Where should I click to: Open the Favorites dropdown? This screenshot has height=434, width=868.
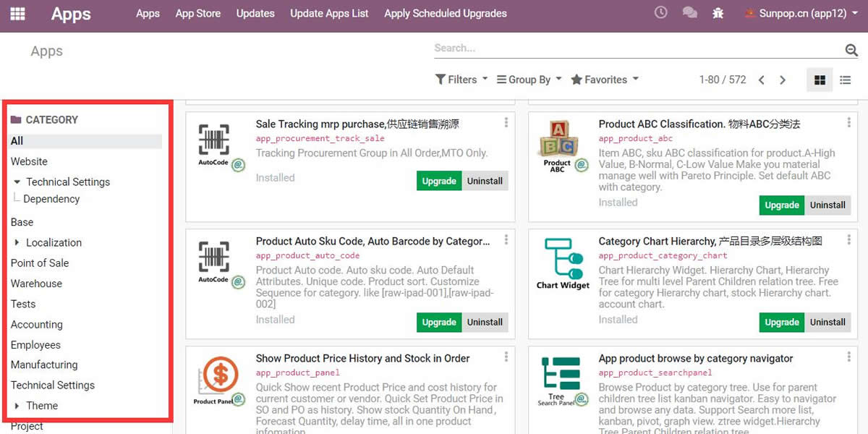point(605,80)
